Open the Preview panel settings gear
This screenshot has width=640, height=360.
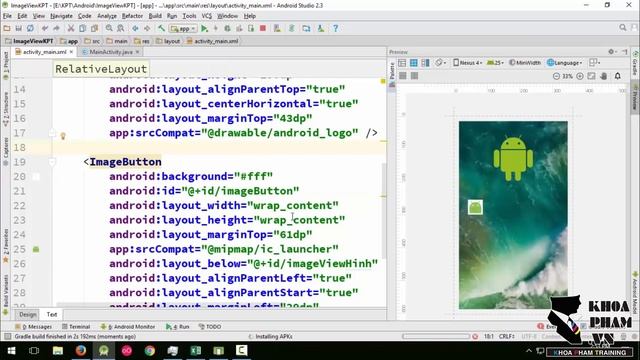tap(611, 52)
